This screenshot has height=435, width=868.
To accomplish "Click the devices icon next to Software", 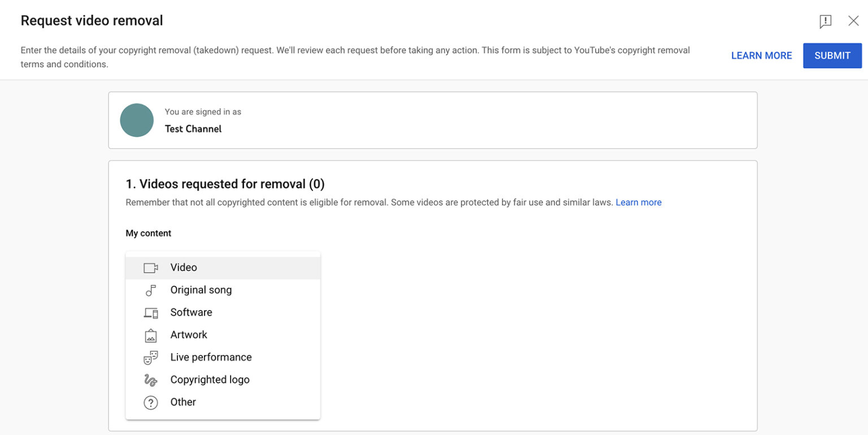I will (x=151, y=312).
